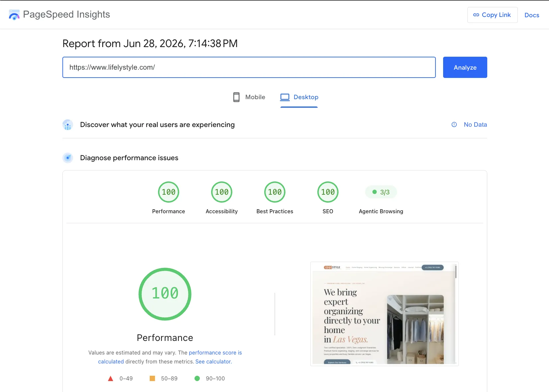Click the PageSpeed Insights title text

pos(66,15)
